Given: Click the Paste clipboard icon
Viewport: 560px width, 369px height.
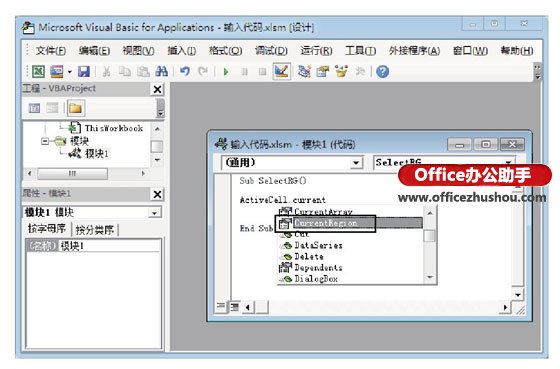Looking at the screenshot, I should (x=143, y=72).
